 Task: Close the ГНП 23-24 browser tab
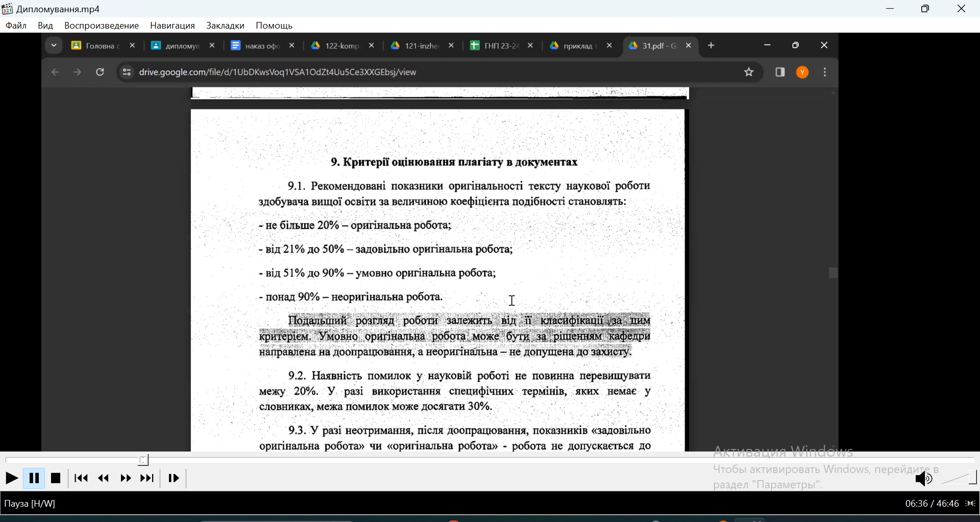531,46
